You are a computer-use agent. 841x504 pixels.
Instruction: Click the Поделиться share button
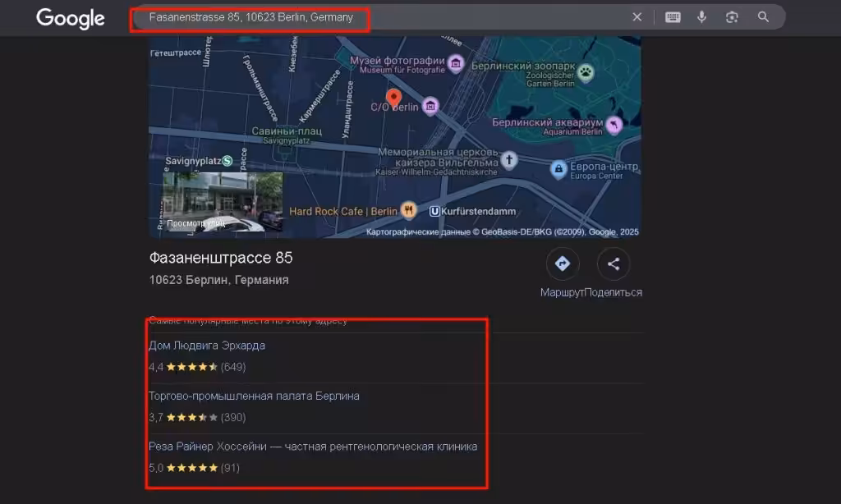[x=613, y=263]
